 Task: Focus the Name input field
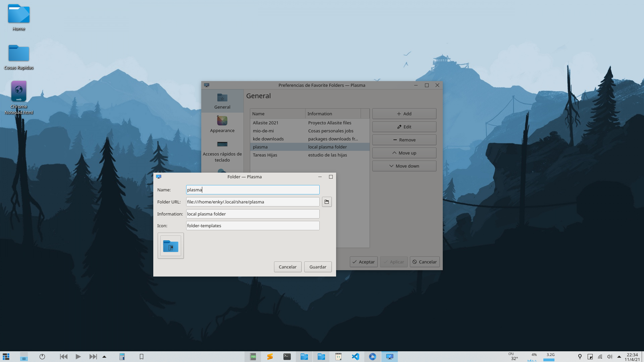253,190
